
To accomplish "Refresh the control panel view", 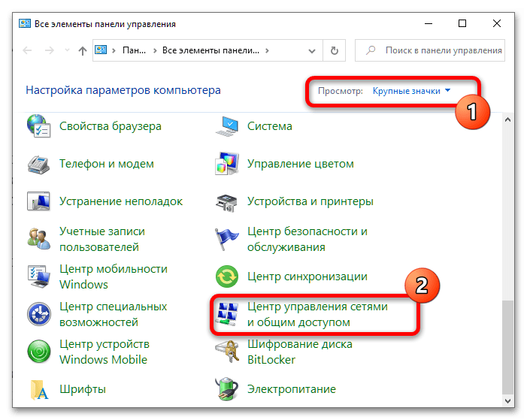I will (334, 51).
